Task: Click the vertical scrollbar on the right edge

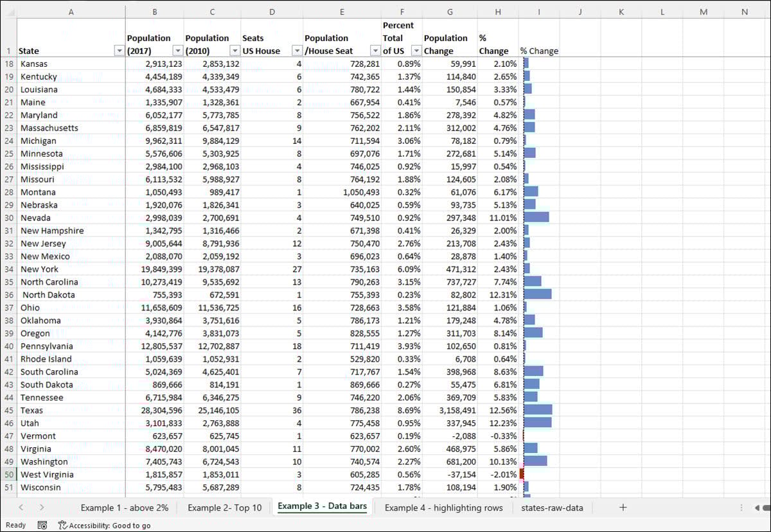Action: pyautogui.click(x=767, y=257)
